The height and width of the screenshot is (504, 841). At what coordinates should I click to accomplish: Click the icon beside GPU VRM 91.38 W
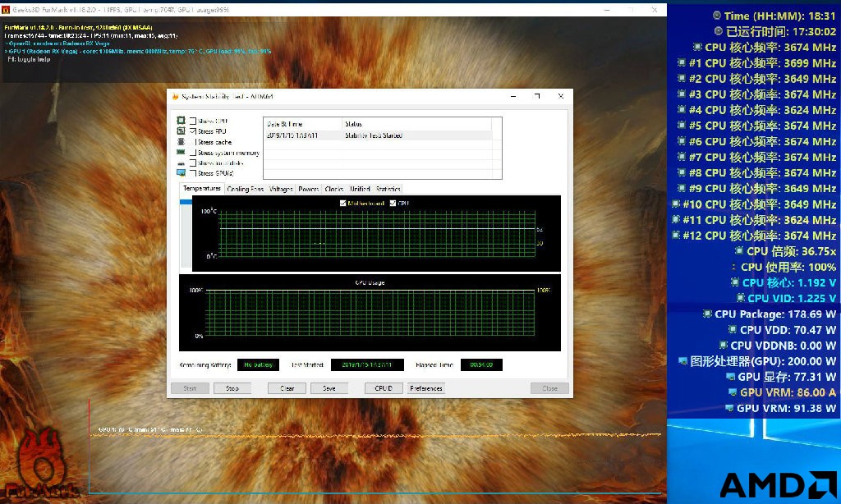click(729, 408)
